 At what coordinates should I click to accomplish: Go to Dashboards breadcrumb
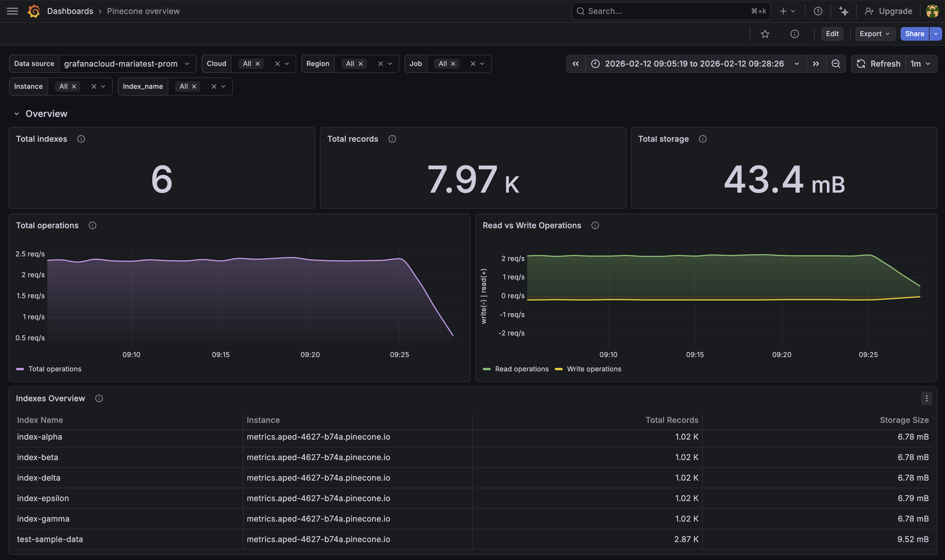(x=70, y=11)
